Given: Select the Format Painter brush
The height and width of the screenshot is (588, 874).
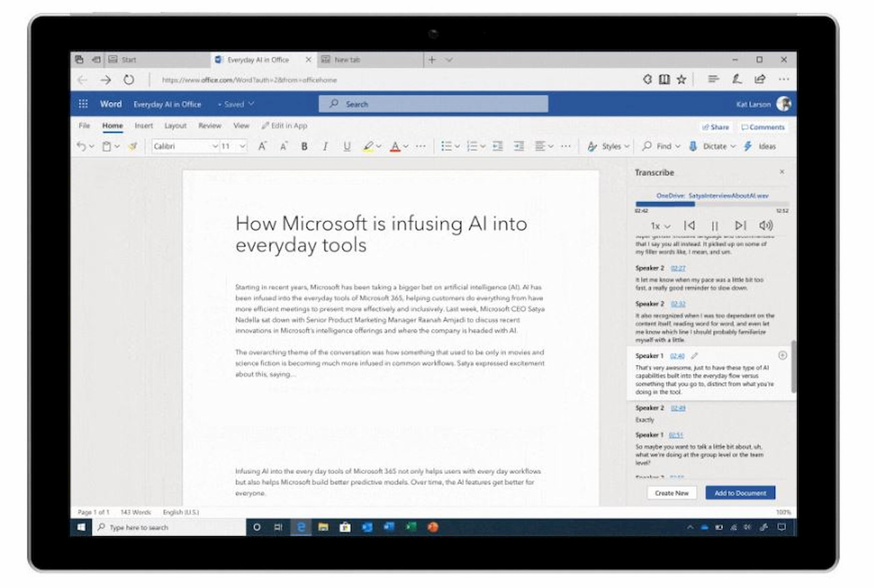Looking at the screenshot, I should click(132, 146).
